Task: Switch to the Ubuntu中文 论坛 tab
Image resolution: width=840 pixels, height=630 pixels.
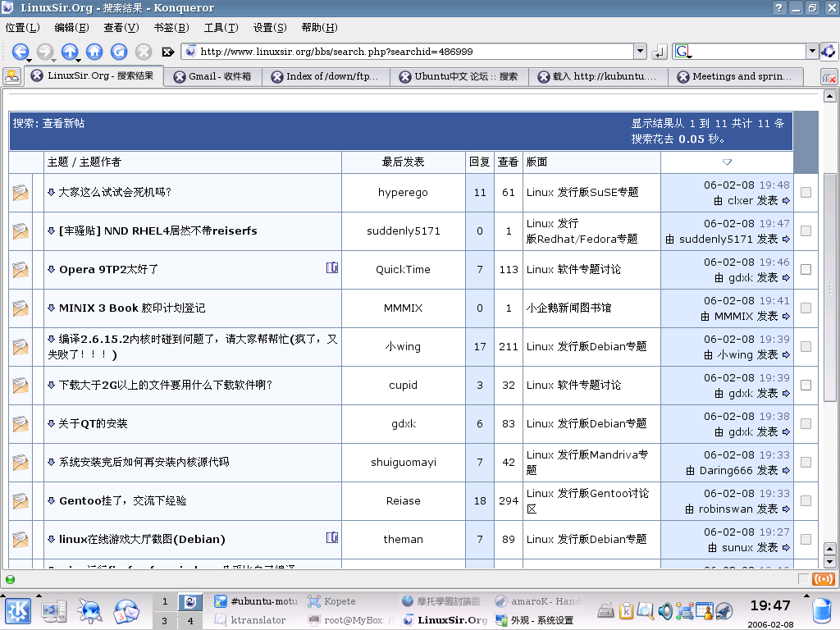Action: point(459,76)
